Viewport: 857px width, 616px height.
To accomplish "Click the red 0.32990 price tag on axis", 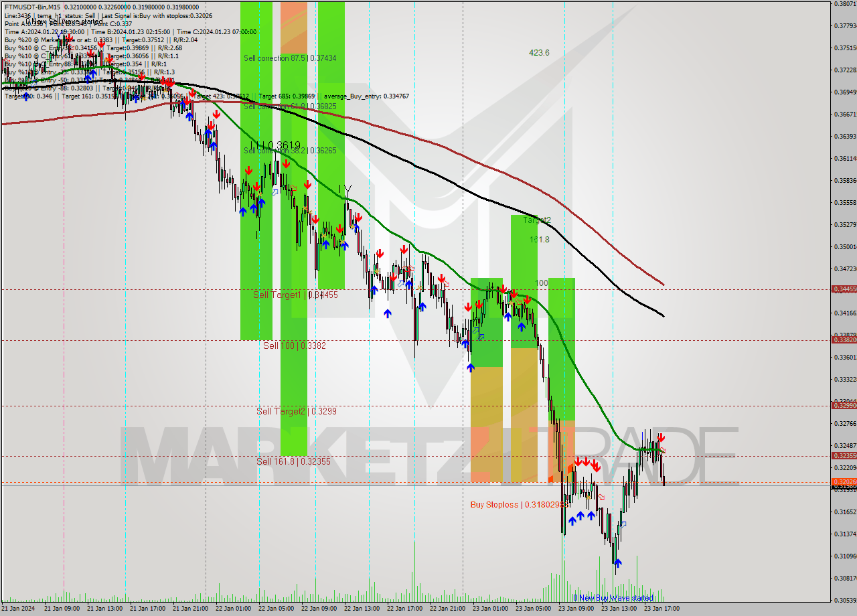I will pos(844,405).
